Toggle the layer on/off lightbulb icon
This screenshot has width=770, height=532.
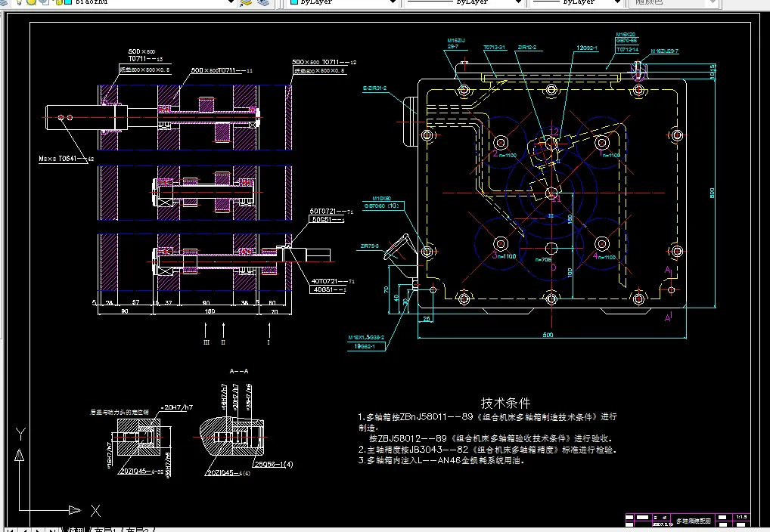[x=20, y=2]
